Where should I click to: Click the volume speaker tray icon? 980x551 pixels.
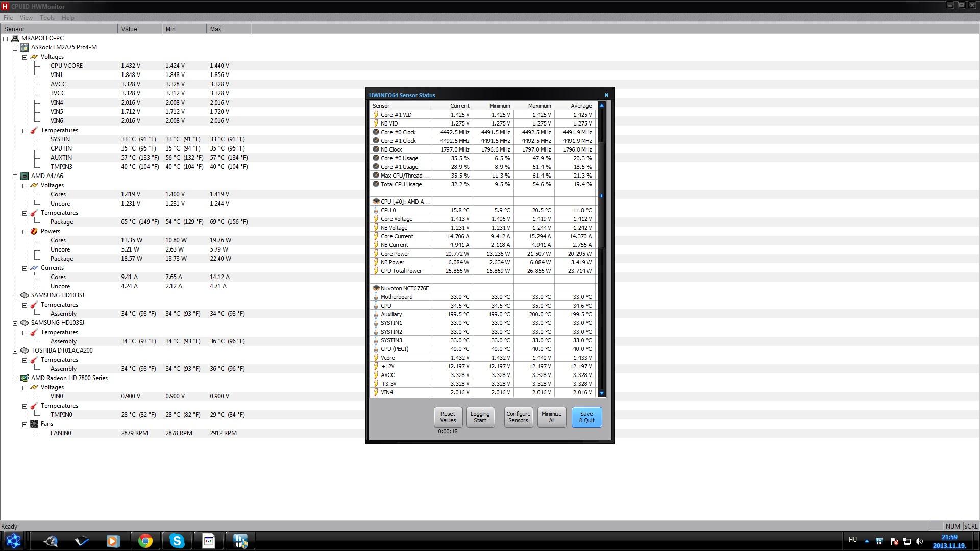point(919,541)
